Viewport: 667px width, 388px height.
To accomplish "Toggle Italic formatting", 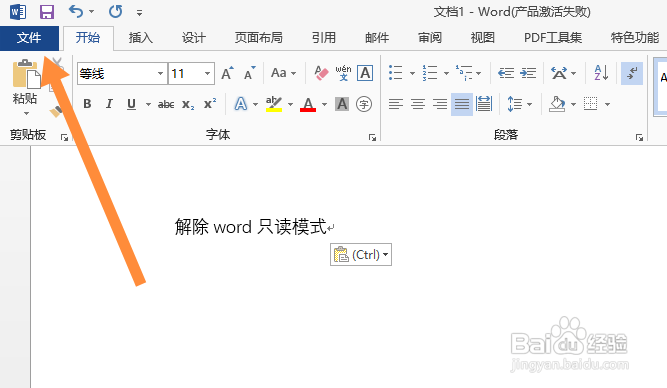I will (x=109, y=104).
